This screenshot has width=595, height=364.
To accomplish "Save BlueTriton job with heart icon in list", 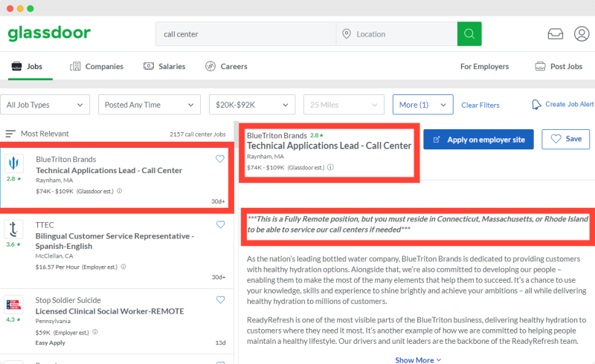I will pyautogui.click(x=220, y=159).
